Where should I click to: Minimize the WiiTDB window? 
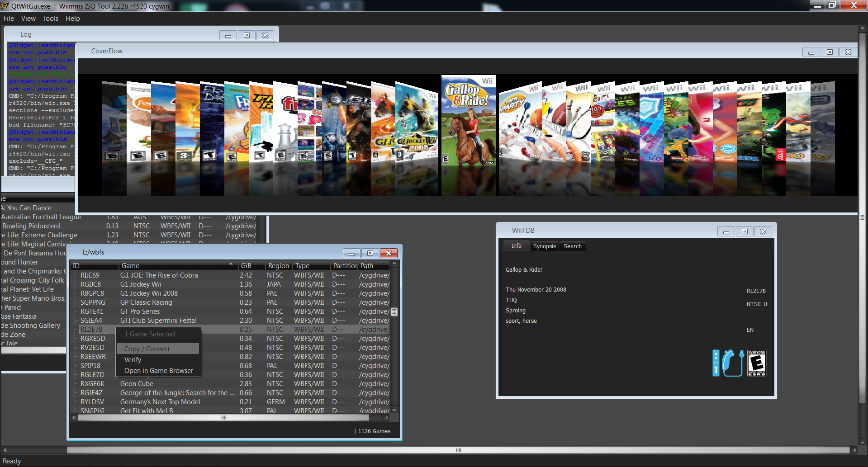[726, 232]
